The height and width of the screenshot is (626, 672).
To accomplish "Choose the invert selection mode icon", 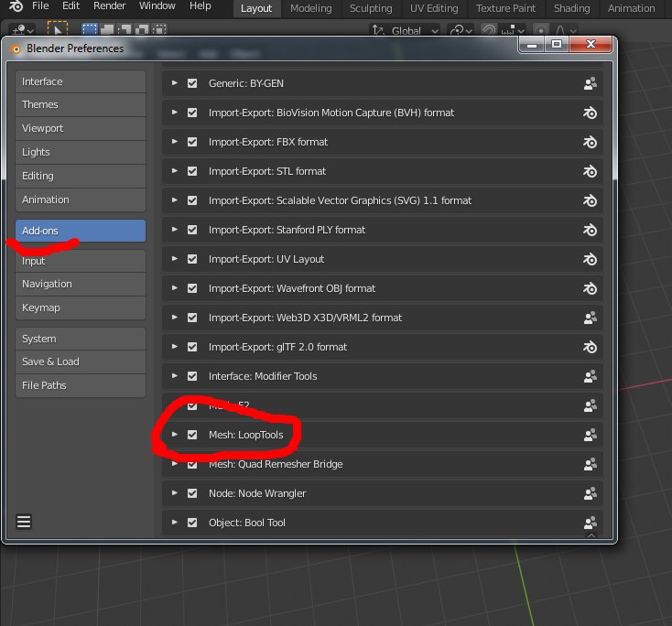I will [142, 29].
